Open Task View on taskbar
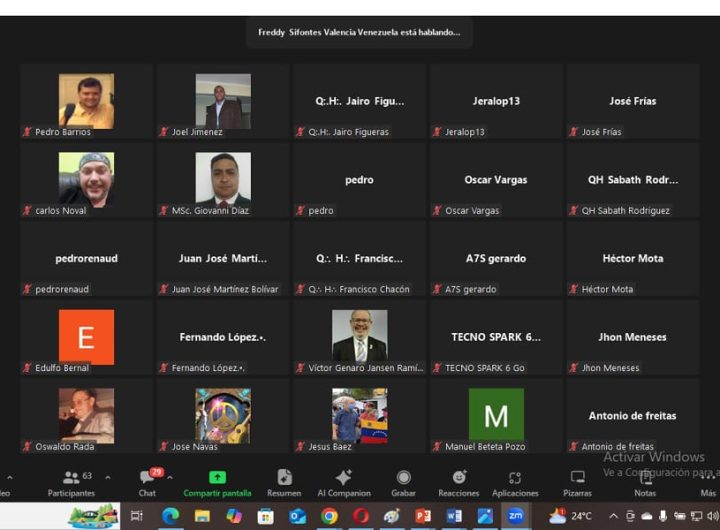 137,516
